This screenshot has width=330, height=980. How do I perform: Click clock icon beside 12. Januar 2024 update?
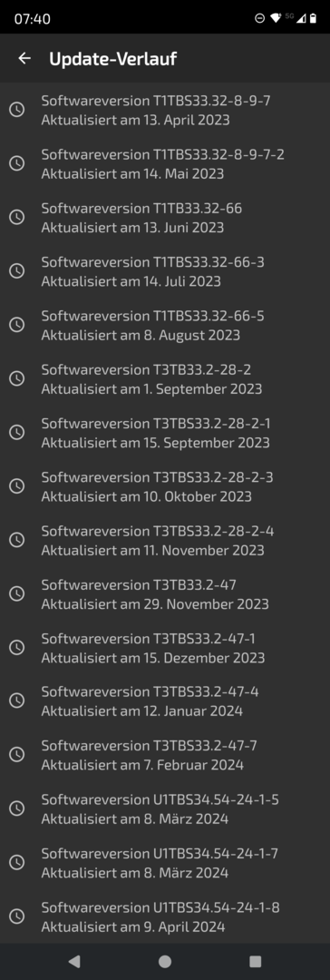tap(17, 701)
